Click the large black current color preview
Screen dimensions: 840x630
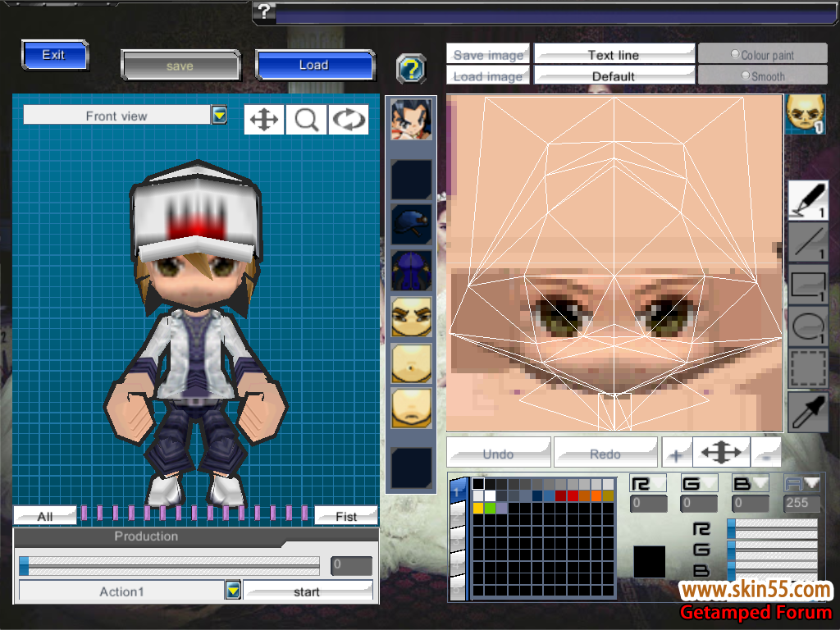pyautogui.click(x=650, y=561)
